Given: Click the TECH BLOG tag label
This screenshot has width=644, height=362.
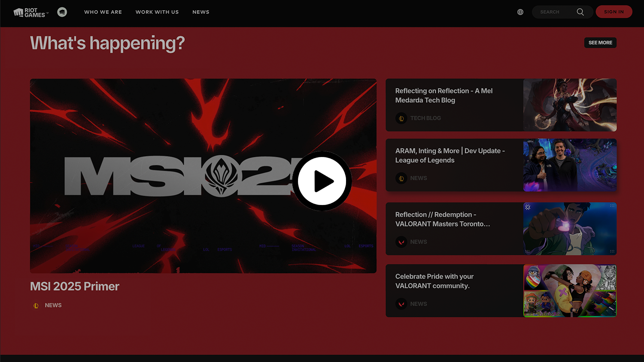Looking at the screenshot, I should click(x=425, y=118).
